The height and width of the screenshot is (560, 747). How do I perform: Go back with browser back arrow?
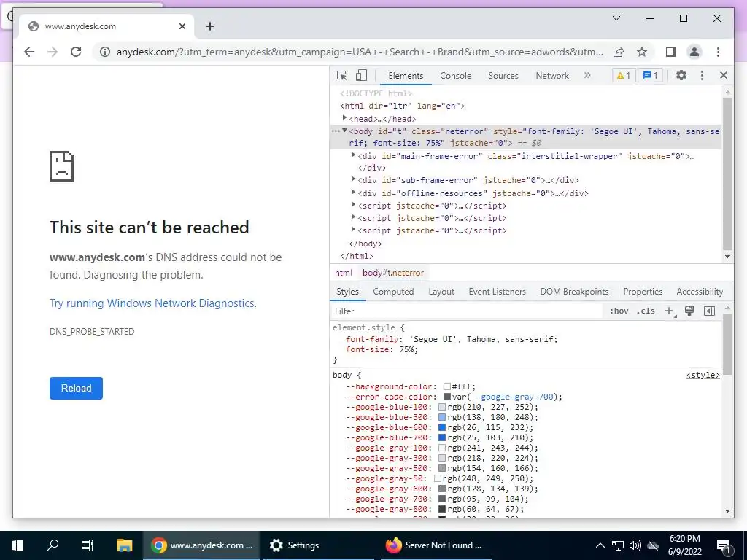pos(29,52)
